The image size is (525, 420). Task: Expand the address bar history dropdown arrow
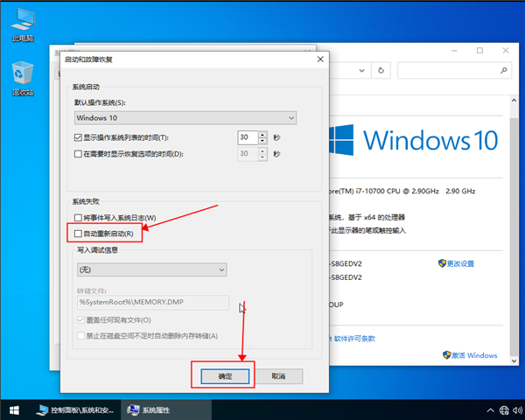click(x=362, y=70)
